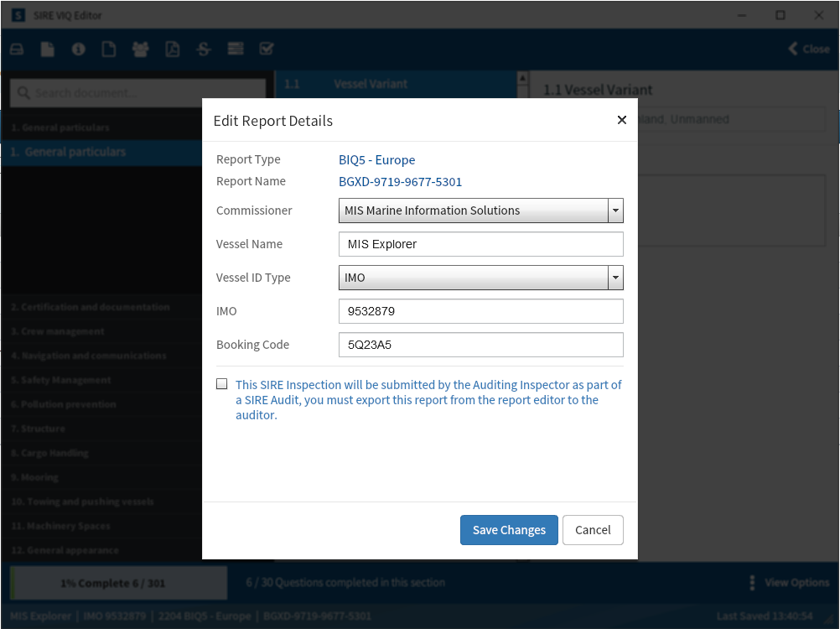The height and width of the screenshot is (629, 840).
Task: Open section 2 Certification and documentation
Action: tap(101, 307)
